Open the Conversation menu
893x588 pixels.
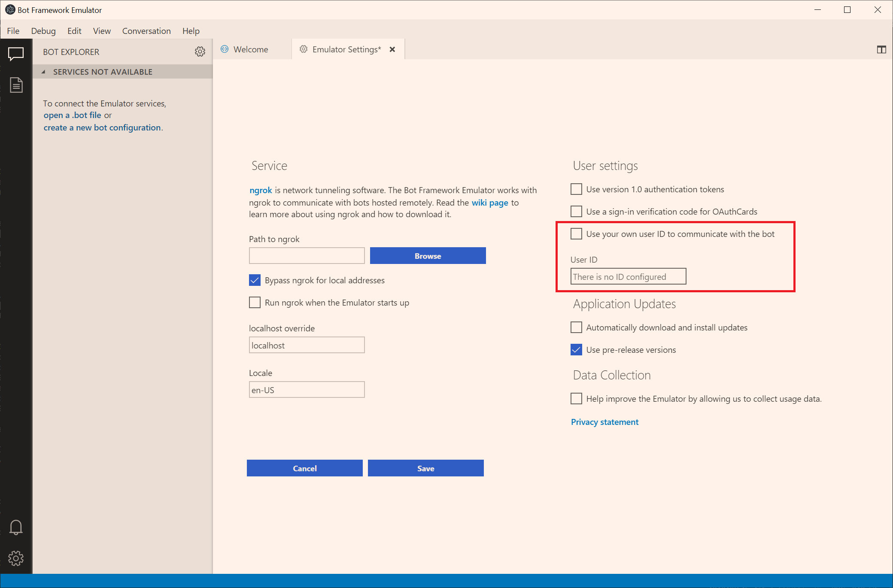pyautogui.click(x=146, y=31)
